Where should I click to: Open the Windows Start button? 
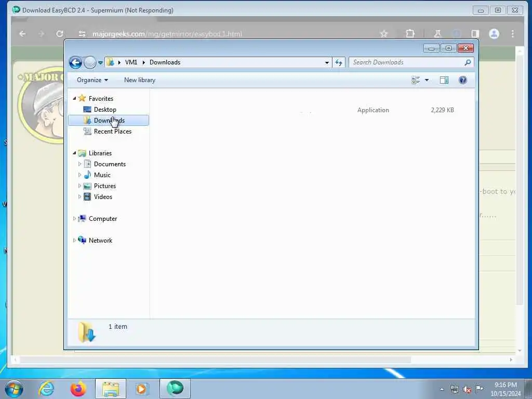14,389
